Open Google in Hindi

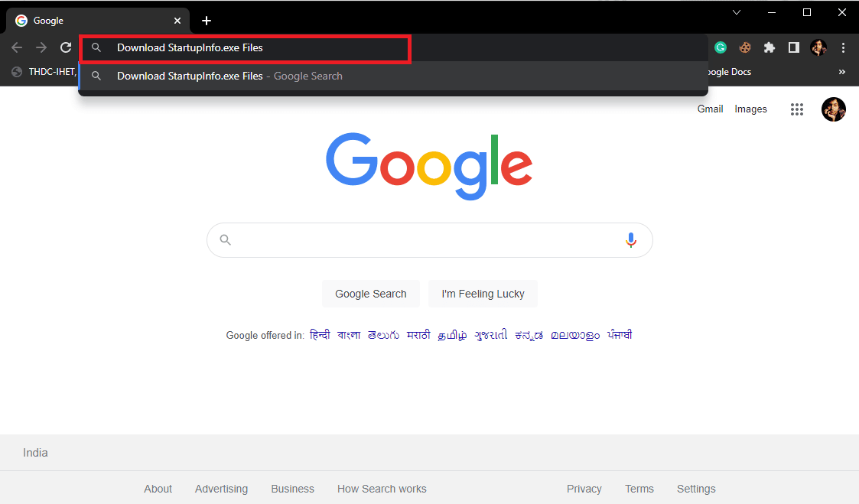pyautogui.click(x=320, y=335)
